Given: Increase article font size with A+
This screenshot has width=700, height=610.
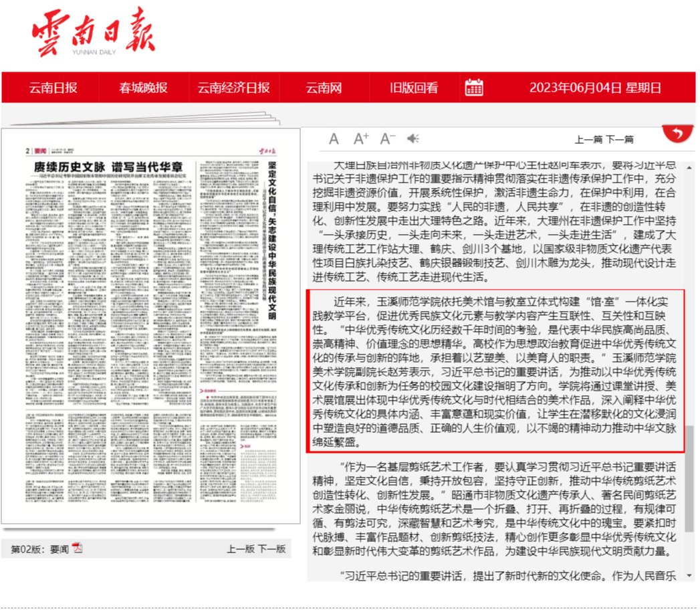Looking at the screenshot, I should (x=361, y=139).
